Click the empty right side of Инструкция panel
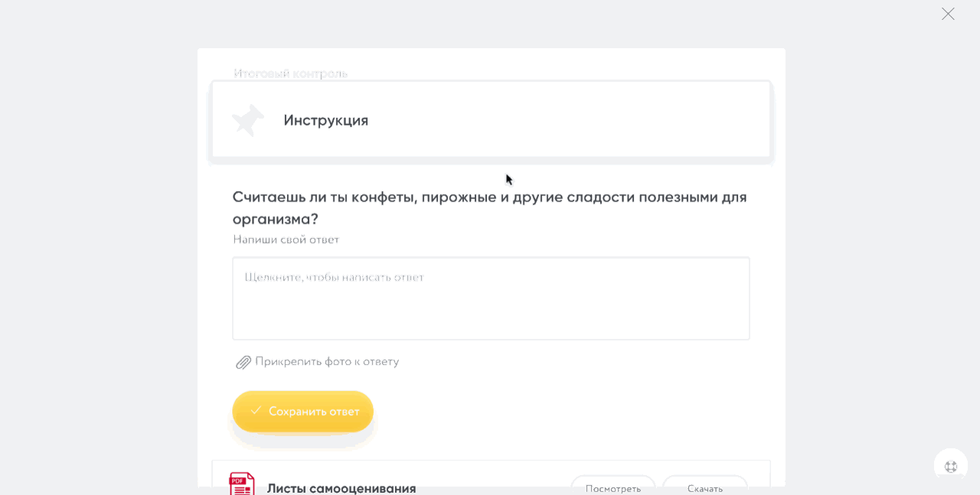This screenshot has width=980, height=495. 612,120
